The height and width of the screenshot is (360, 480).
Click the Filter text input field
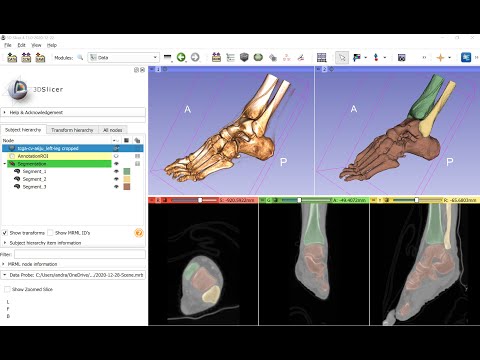point(80,254)
